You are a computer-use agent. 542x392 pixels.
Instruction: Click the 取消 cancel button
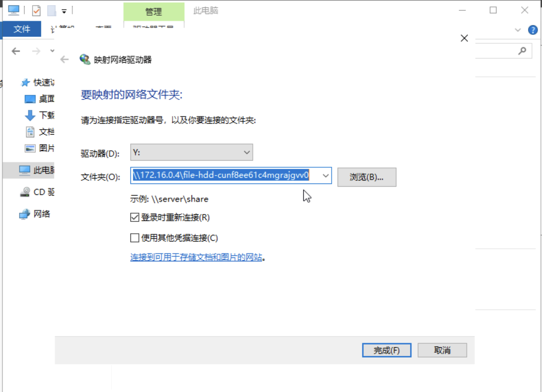point(442,350)
